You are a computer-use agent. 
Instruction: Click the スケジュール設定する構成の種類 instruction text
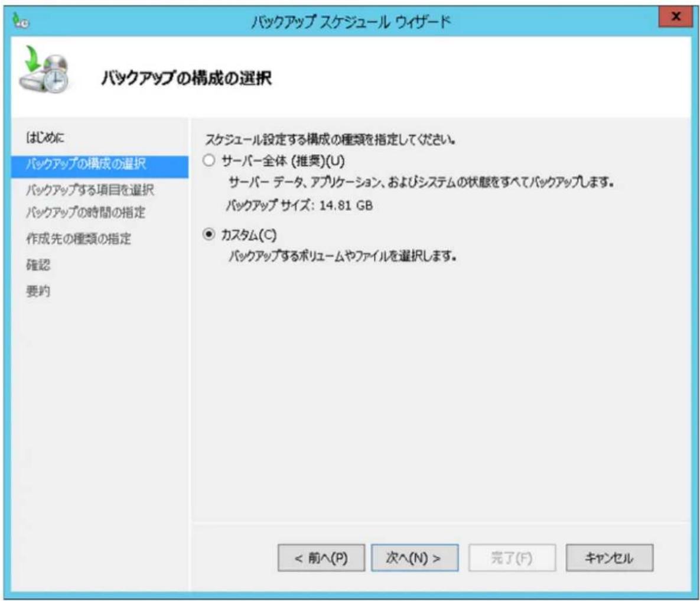(x=330, y=139)
